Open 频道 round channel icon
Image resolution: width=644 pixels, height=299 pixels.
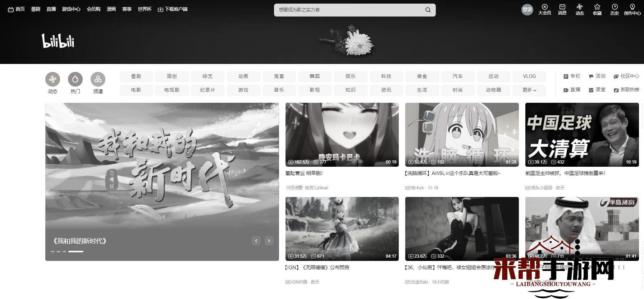point(98,79)
